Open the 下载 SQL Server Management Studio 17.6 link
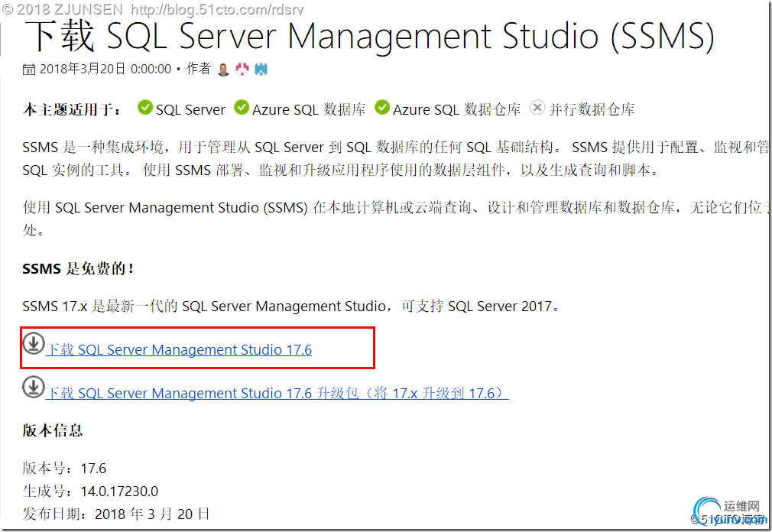The width and height of the screenshot is (772, 532). pos(179,350)
